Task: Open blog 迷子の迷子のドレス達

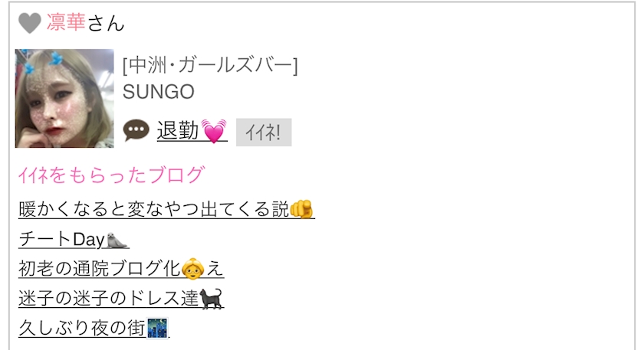Action: [x=121, y=298]
